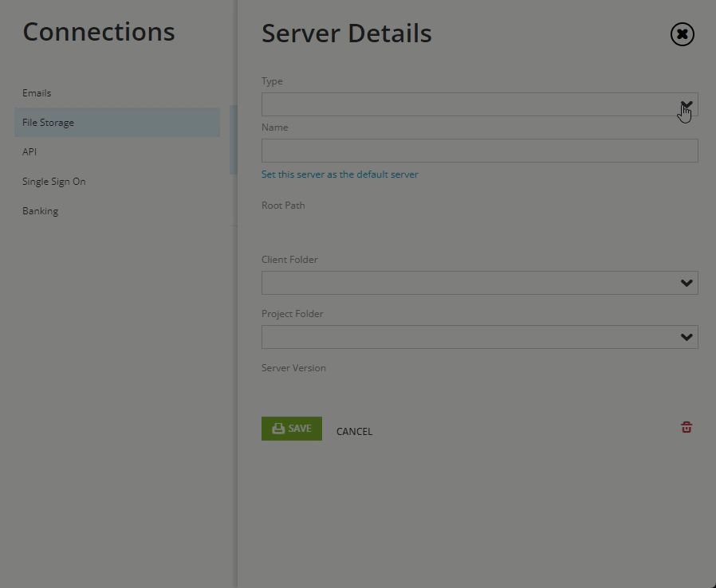Delete server using red trash icon
This screenshot has height=588, width=716.
click(x=686, y=427)
